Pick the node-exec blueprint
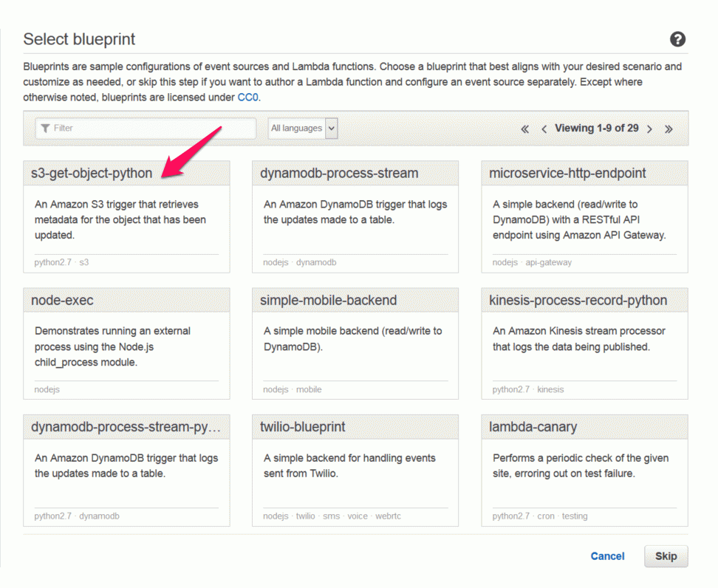718x588 pixels. 126,343
